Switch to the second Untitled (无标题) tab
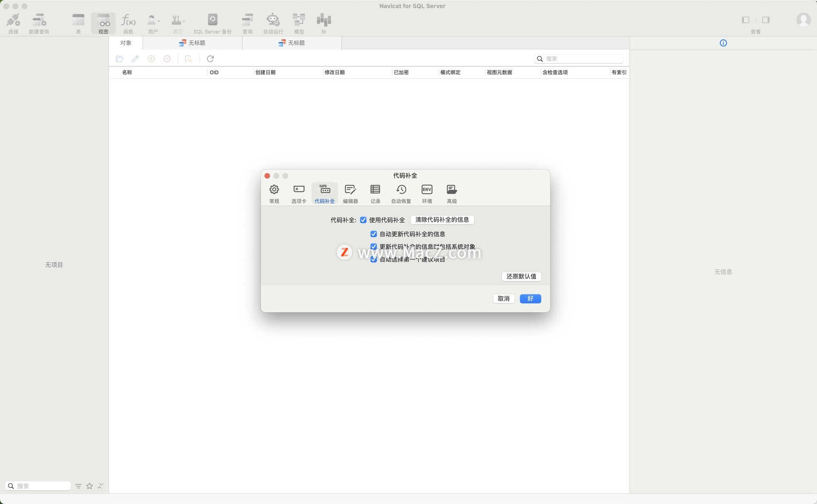Image resolution: width=817 pixels, height=504 pixels. click(x=292, y=43)
